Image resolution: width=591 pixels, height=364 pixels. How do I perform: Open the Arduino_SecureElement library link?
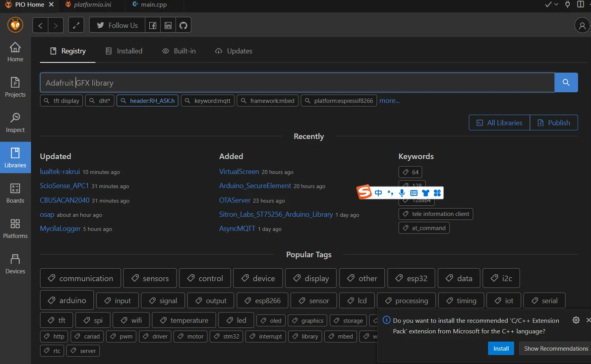click(255, 186)
